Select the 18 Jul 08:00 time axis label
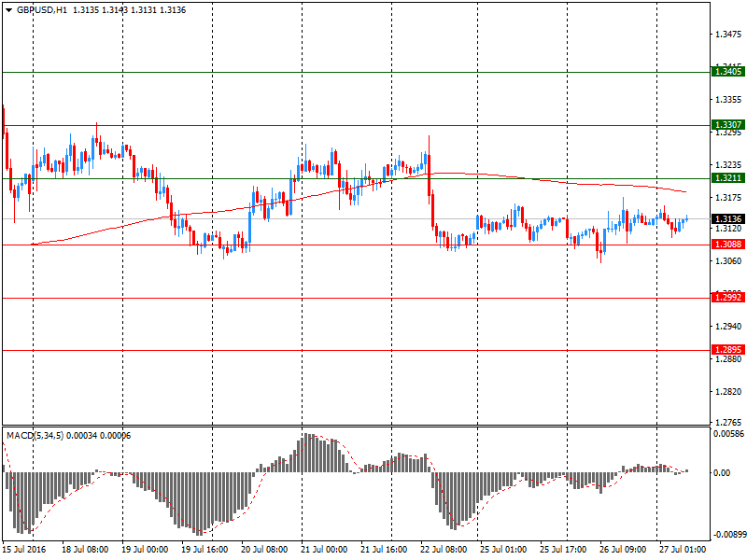 click(85, 550)
